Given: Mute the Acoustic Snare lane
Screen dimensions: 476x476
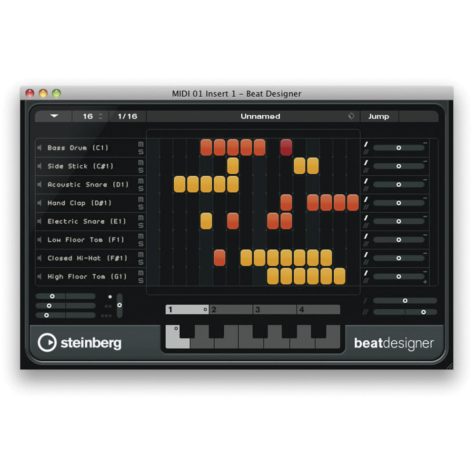Looking at the screenshot, I should click(140, 181).
